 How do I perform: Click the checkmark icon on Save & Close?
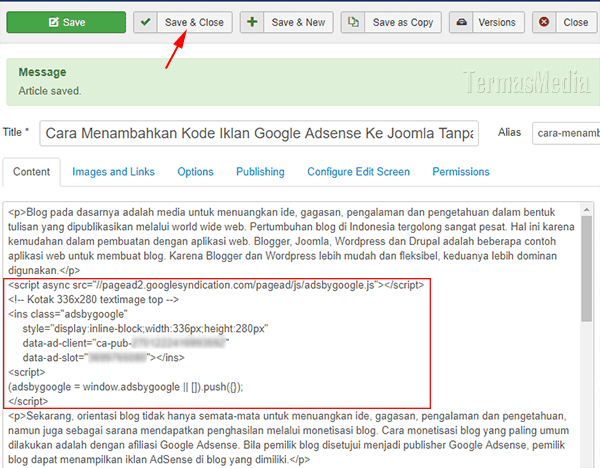[145, 22]
